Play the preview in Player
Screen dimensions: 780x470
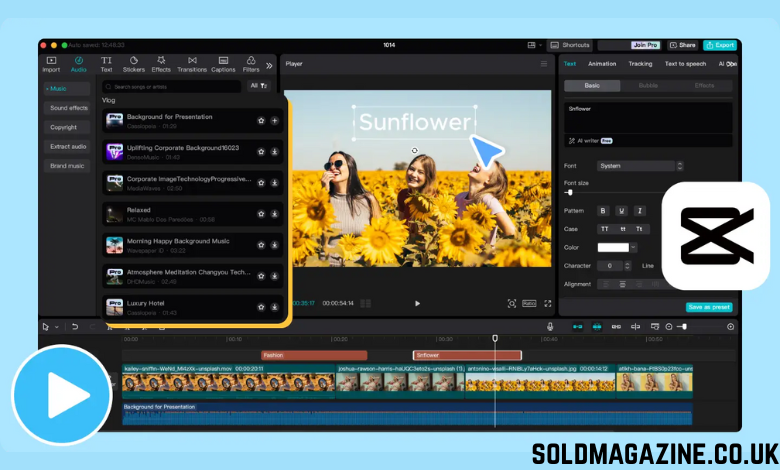pyautogui.click(x=417, y=303)
